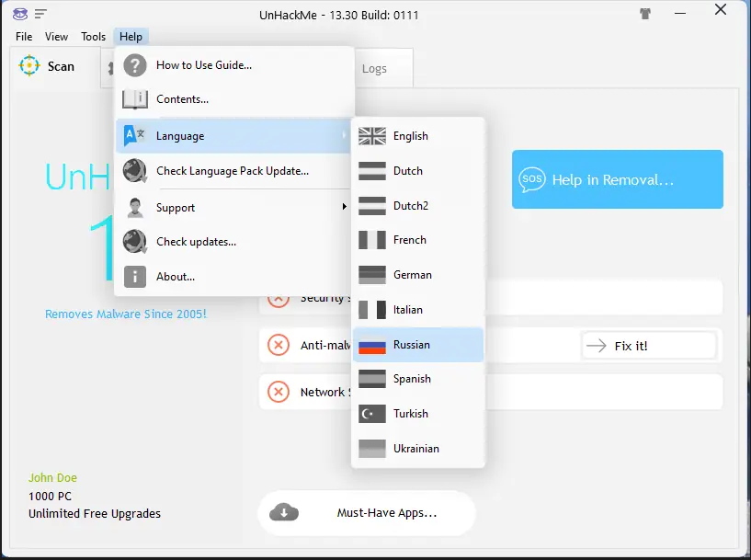The image size is (751, 560).
Task: Open the File menu
Action: click(x=24, y=37)
